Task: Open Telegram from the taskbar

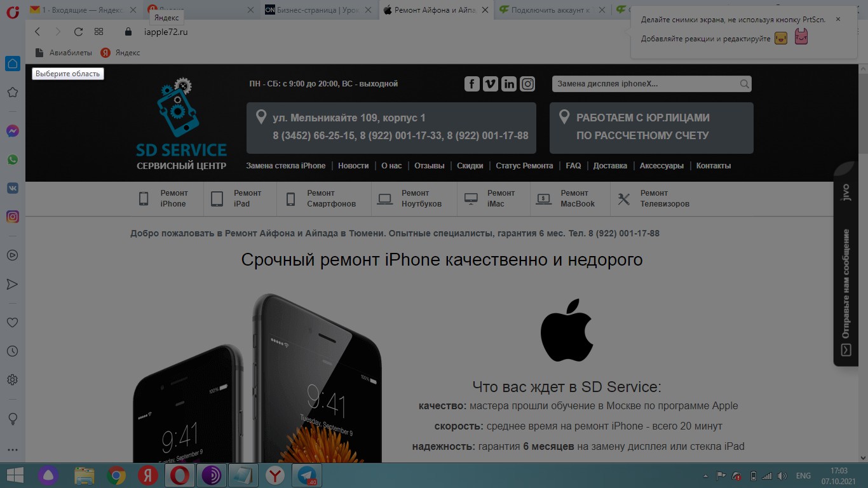Action: tap(308, 475)
